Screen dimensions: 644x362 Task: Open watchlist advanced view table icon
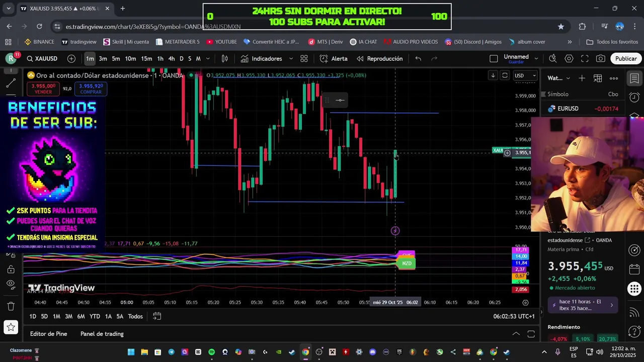coord(598,78)
